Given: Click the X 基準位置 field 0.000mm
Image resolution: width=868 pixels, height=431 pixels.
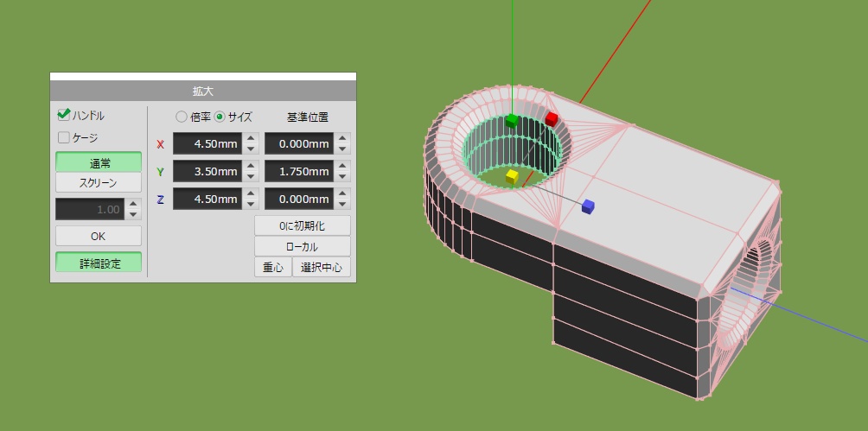Looking at the screenshot, I should pos(299,144).
